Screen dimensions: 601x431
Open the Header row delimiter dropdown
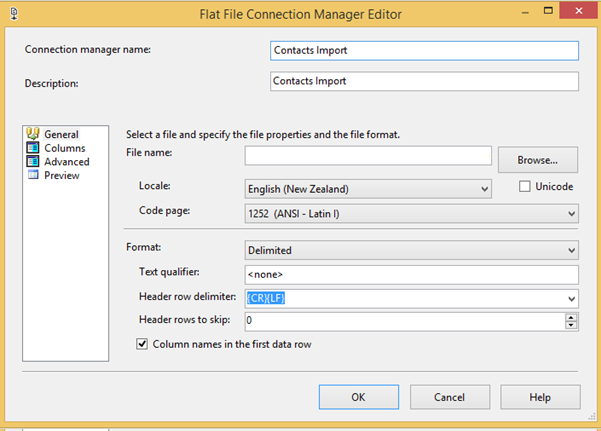click(571, 298)
